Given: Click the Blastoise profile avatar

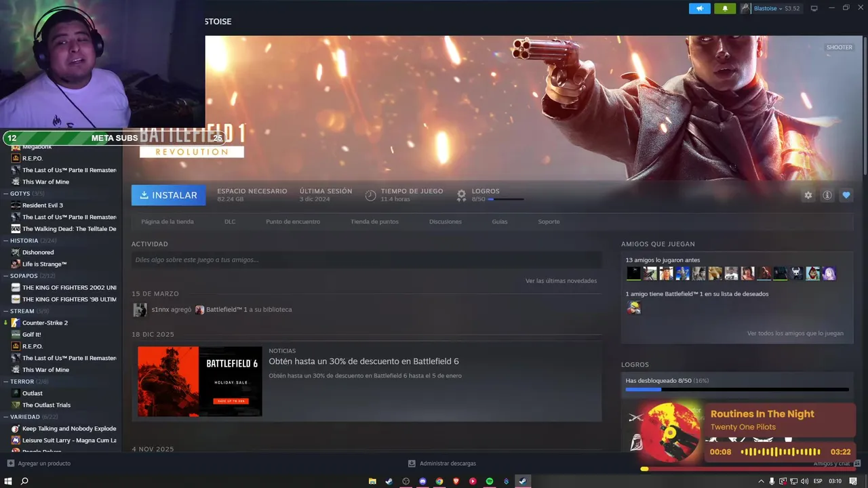Looking at the screenshot, I should pyautogui.click(x=745, y=8).
